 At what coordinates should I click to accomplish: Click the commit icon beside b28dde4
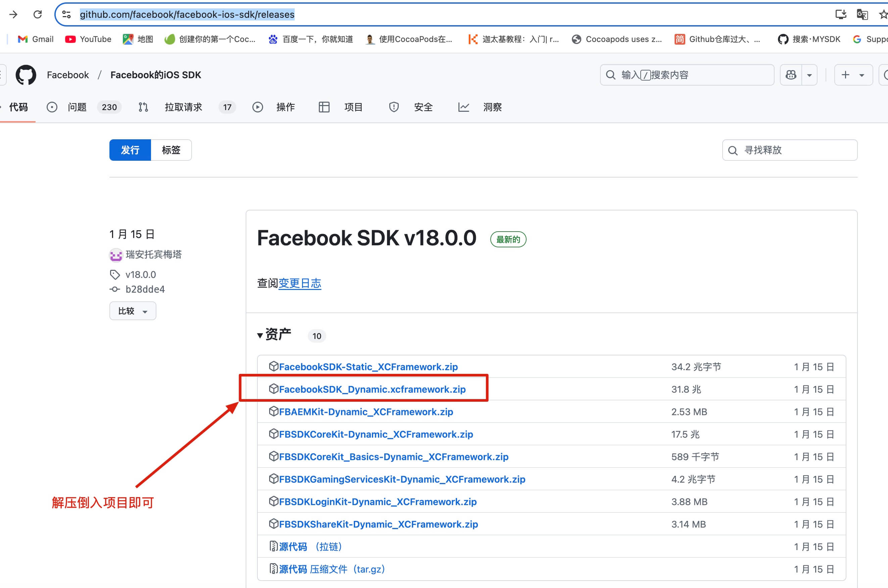click(115, 290)
